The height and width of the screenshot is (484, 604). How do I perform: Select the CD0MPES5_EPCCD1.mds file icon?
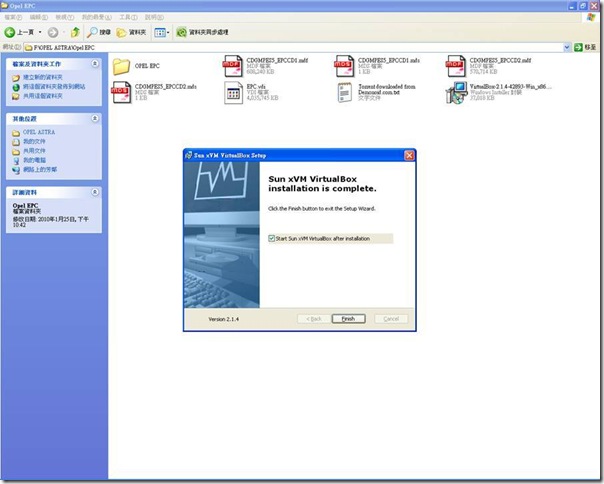344,66
